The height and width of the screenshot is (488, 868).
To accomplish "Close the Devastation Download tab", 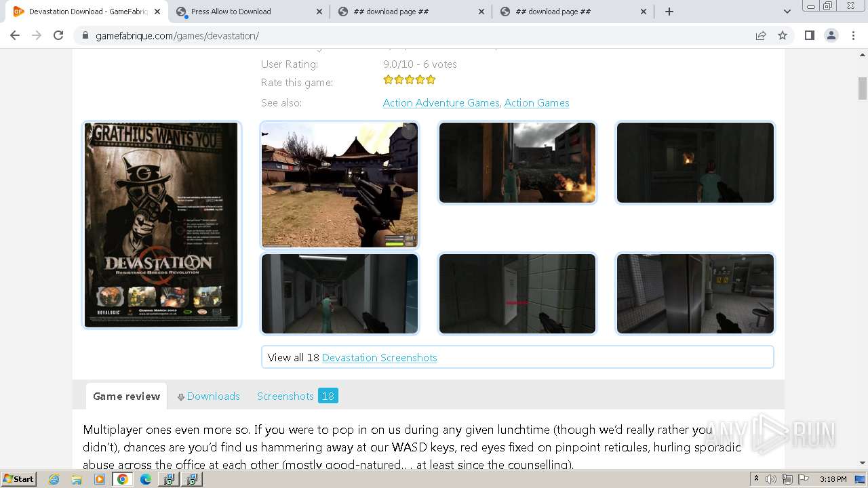I will pyautogui.click(x=157, y=12).
